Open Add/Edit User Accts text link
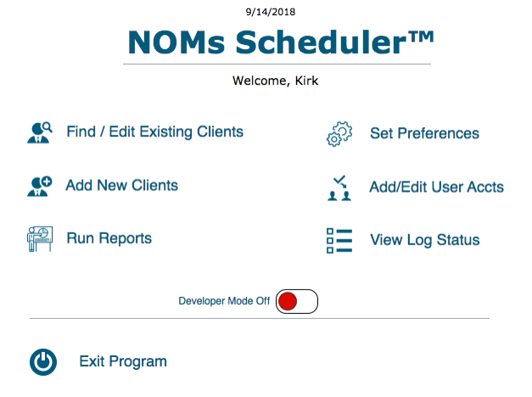This screenshot has width=532, height=397. pyautogui.click(x=436, y=187)
